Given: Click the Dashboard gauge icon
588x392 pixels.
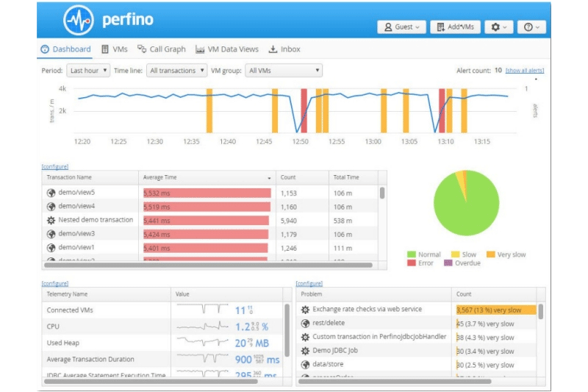Looking at the screenshot, I should click(x=45, y=49).
